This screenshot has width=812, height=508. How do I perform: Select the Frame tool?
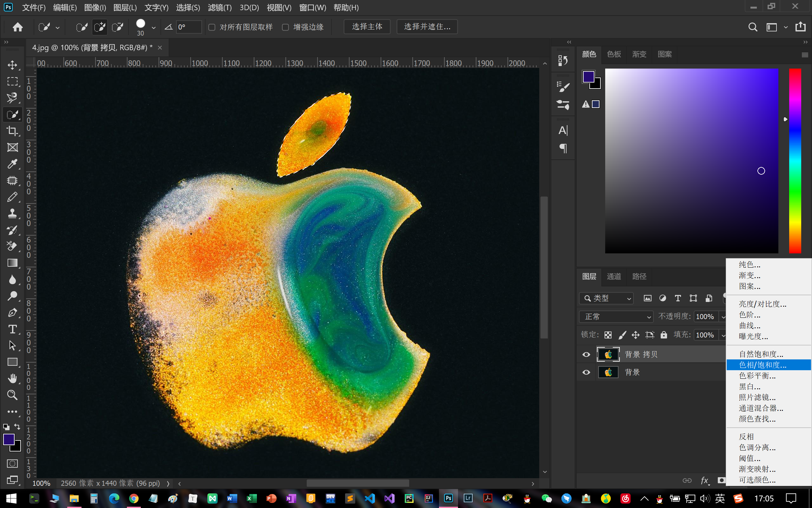pyautogui.click(x=12, y=147)
